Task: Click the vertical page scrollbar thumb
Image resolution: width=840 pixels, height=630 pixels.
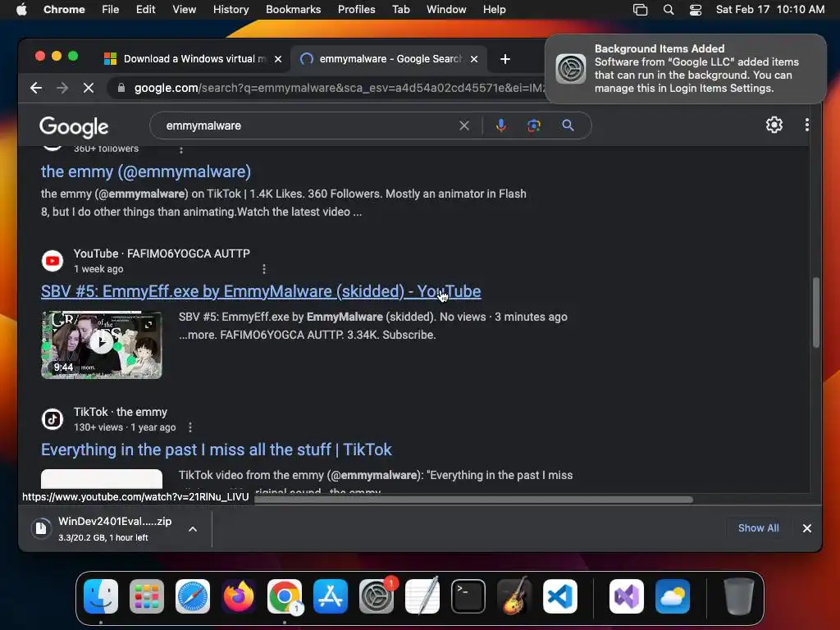Action: click(x=816, y=313)
